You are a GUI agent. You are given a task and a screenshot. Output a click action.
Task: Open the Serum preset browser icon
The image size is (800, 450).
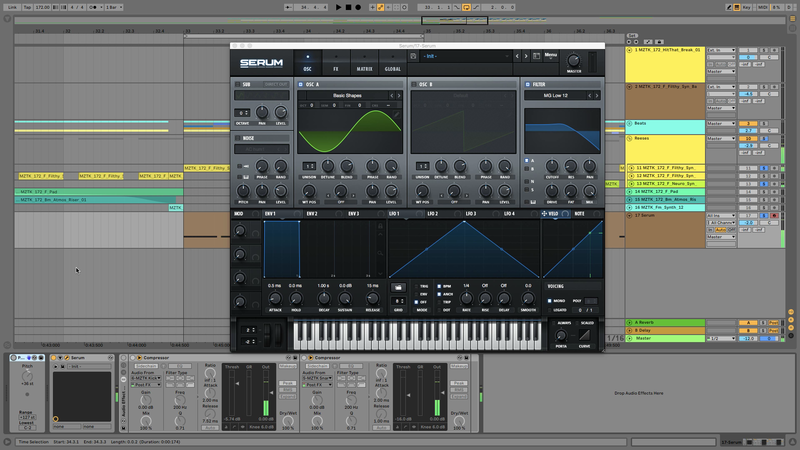(536, 56)
